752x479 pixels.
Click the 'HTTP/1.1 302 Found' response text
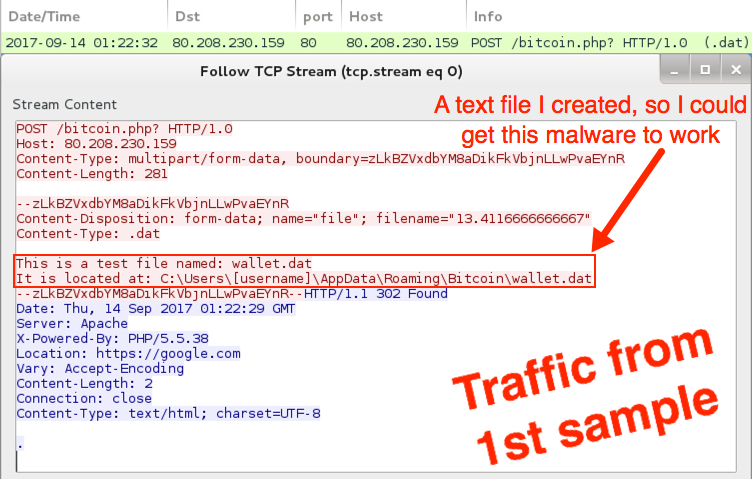[x=376, y=293]
